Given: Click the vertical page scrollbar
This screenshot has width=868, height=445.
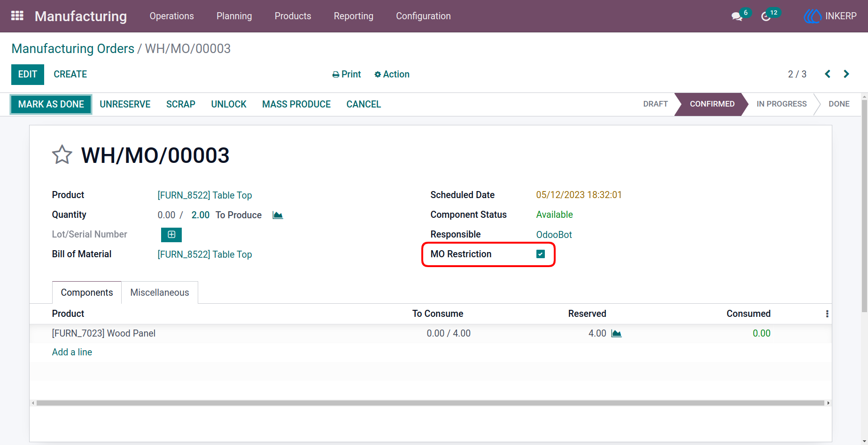Looking at the screenshot, I should click(x=864, y=206).
